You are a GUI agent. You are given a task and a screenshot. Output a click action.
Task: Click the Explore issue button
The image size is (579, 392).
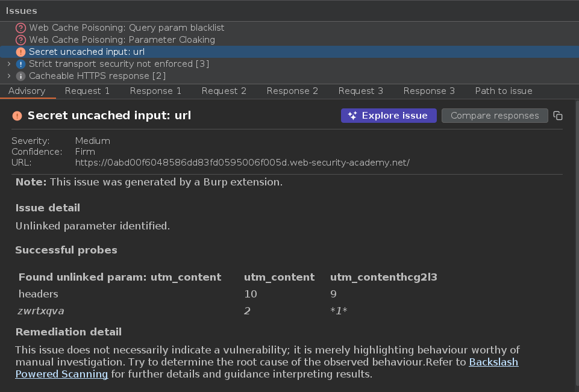pyautogui.click(x=389, y=116)
